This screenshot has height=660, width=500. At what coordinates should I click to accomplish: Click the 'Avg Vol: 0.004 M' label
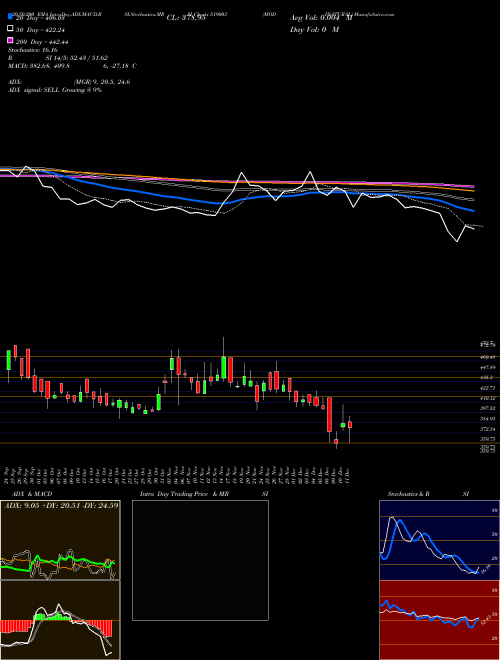tap(321, 18)
